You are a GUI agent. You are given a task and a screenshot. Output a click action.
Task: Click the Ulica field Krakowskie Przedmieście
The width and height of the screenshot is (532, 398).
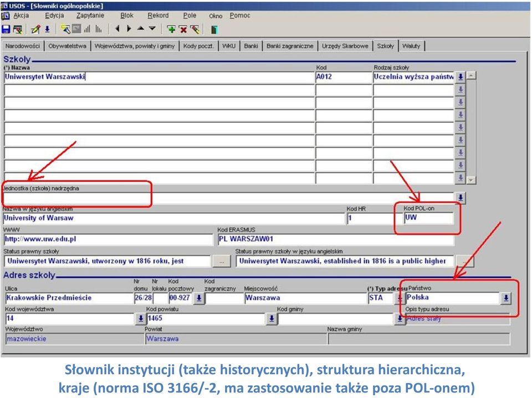[69, 298]
